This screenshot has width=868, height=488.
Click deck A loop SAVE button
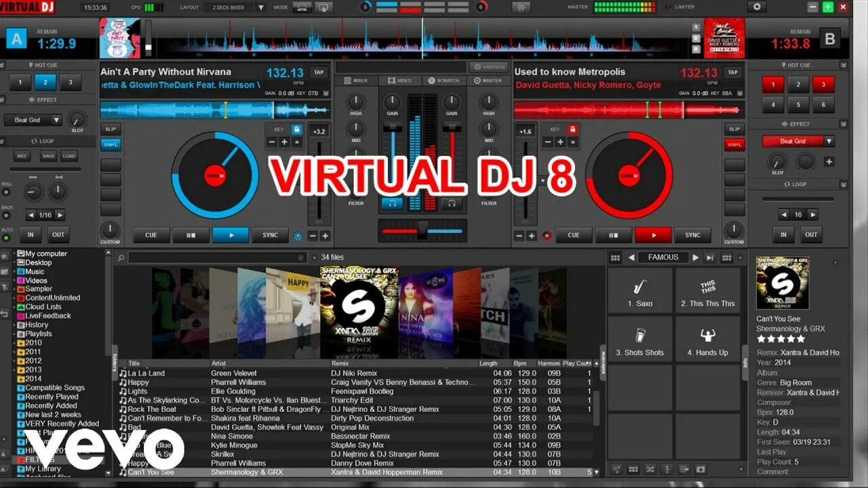48,156
